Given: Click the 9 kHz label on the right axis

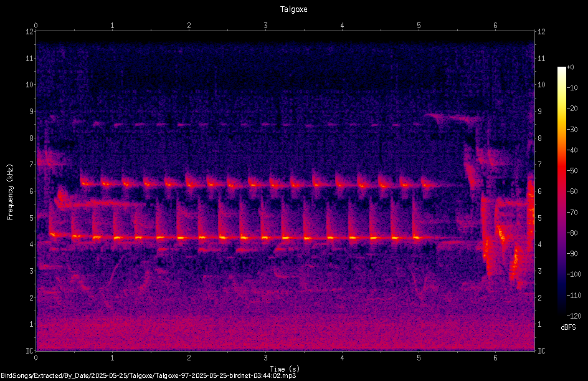Looking at the screenshot, I should tap(539, 112).
